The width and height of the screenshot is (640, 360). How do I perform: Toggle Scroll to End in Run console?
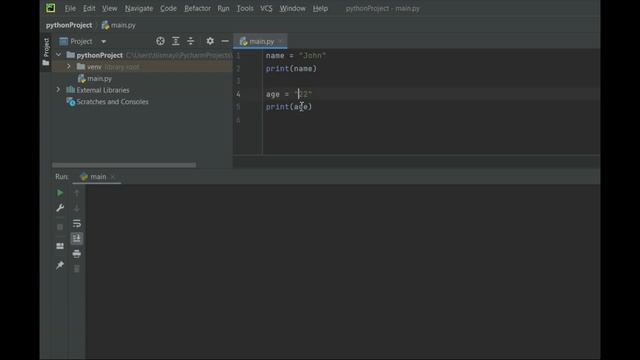(x=77, y=239)
